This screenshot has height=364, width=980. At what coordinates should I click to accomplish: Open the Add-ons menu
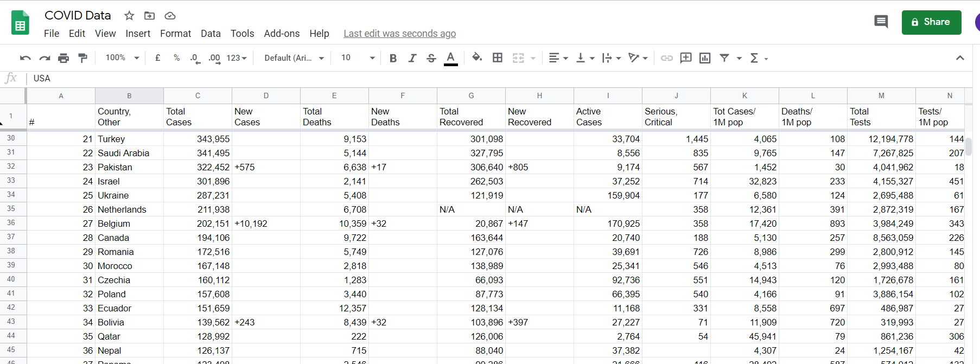click(x=282, y=34)
